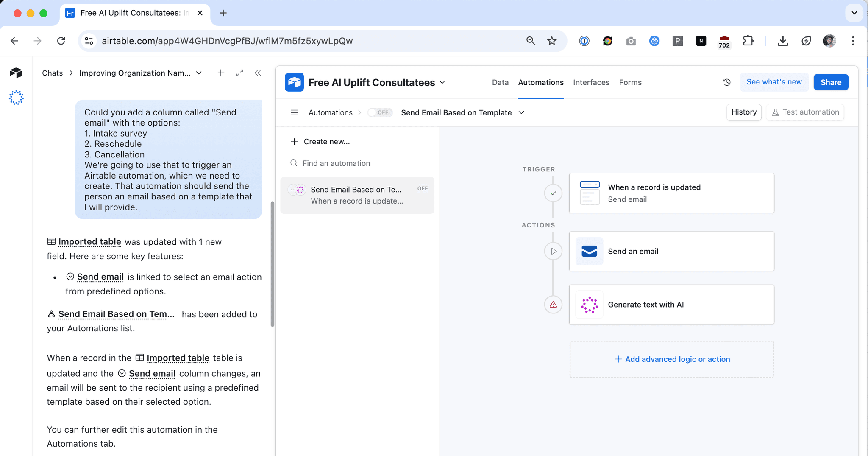The height and width of the screenshot is (456, 868).
Task: Open the Notion extension icon
Action: pyautogui.click(x=701, y=41)
